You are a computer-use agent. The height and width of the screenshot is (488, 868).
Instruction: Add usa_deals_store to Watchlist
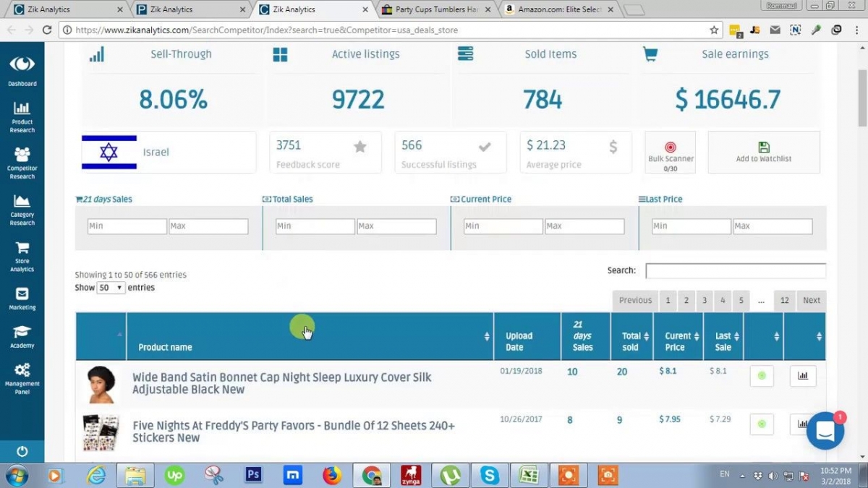click(763, 152)
